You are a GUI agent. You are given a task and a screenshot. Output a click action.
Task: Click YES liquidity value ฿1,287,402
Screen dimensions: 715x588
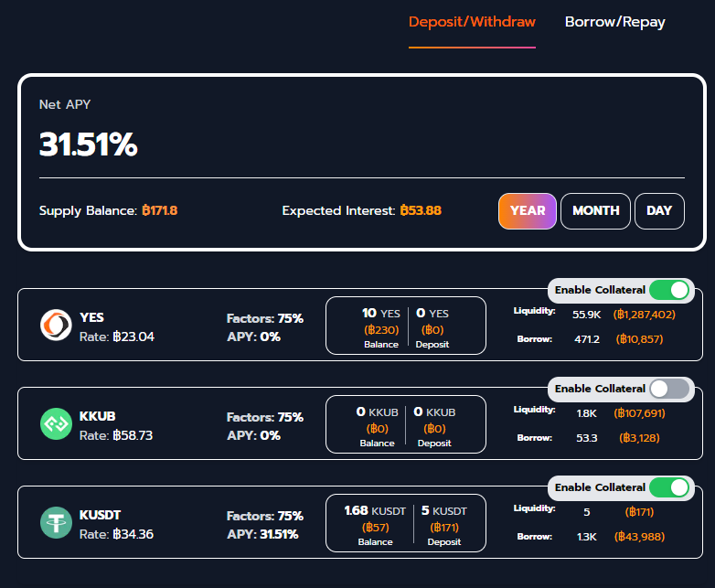click(x=645, y=315)
